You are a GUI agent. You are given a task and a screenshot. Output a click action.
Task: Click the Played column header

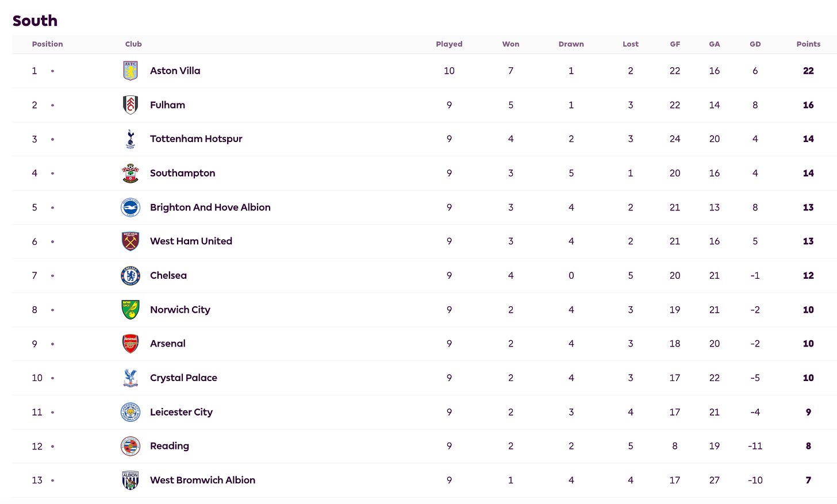click(x=449, y=44)
